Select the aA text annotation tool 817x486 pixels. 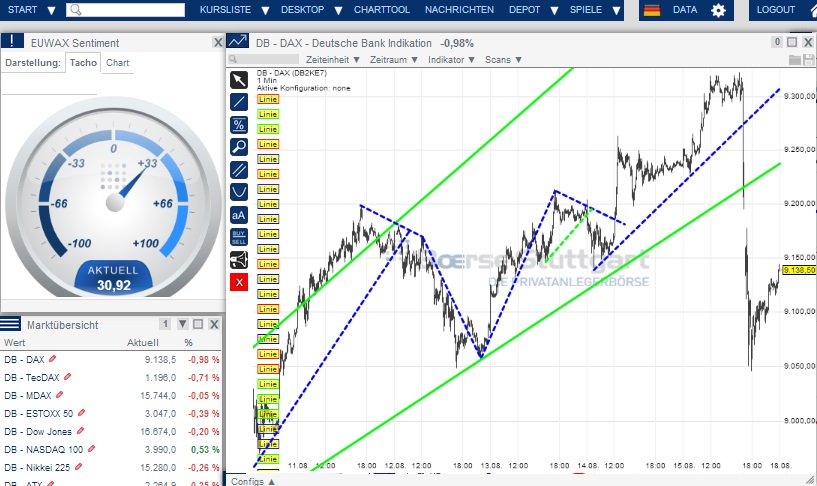[x=239, y=215]
